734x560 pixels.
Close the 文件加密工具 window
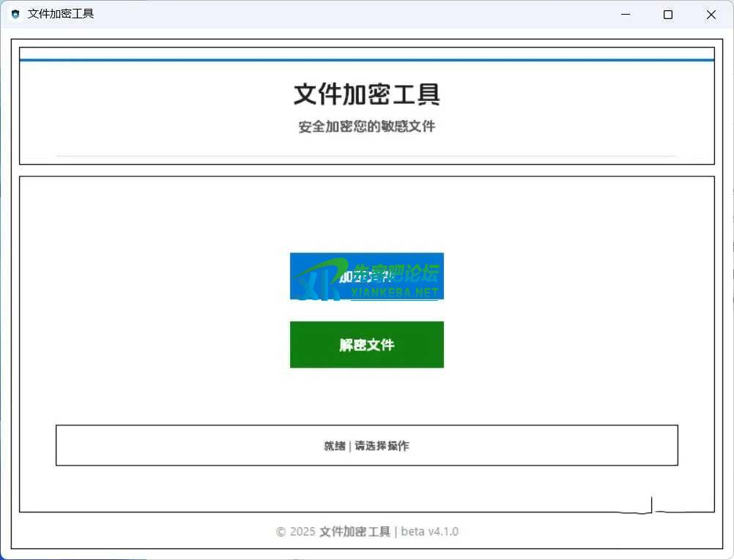point(711,14)
